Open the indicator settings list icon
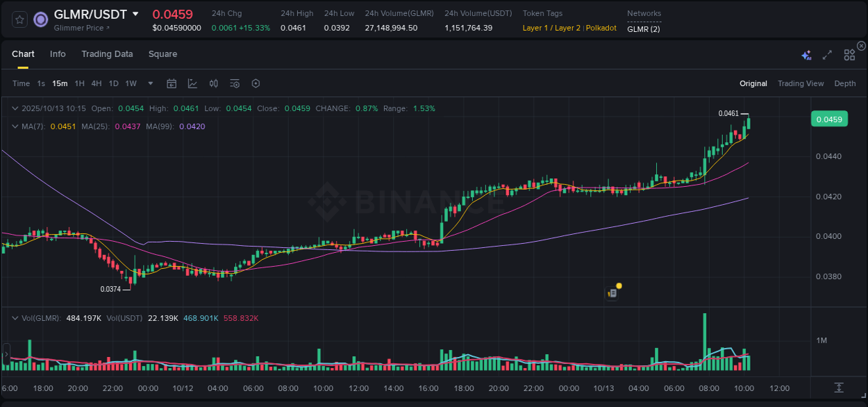The image size is (868, 407). click(x=234, y=83)
